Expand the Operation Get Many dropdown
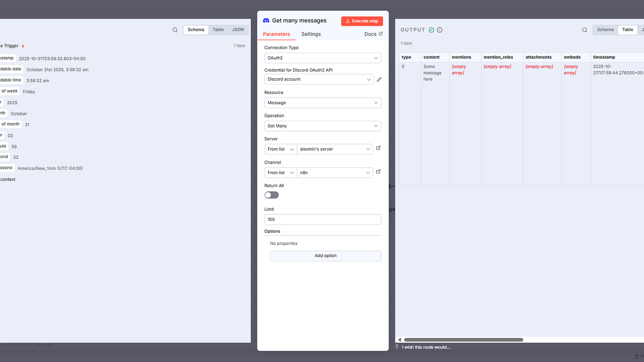644x362 pixels. 323,126
